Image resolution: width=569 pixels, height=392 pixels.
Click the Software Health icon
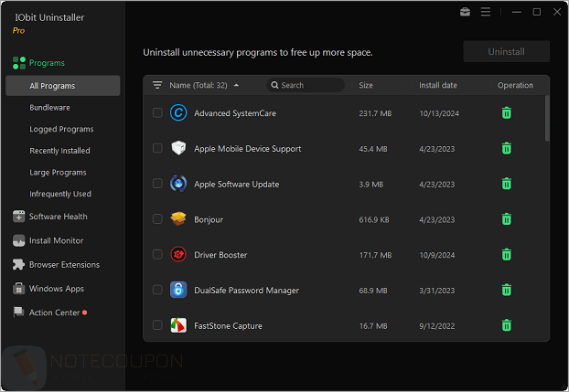[19, 217]
